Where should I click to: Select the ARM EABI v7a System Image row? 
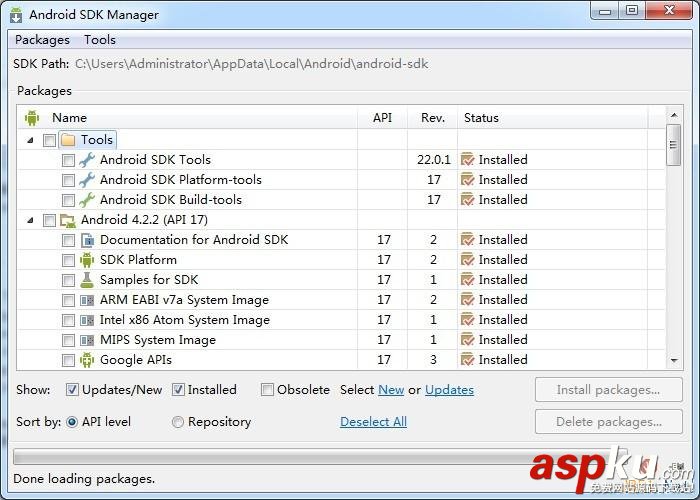pos(342,300)
